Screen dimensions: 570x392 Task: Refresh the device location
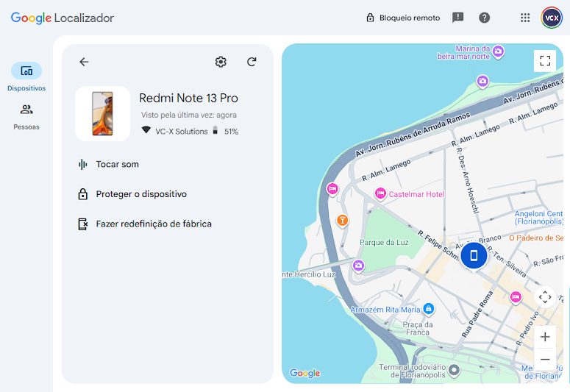point(252,62)
